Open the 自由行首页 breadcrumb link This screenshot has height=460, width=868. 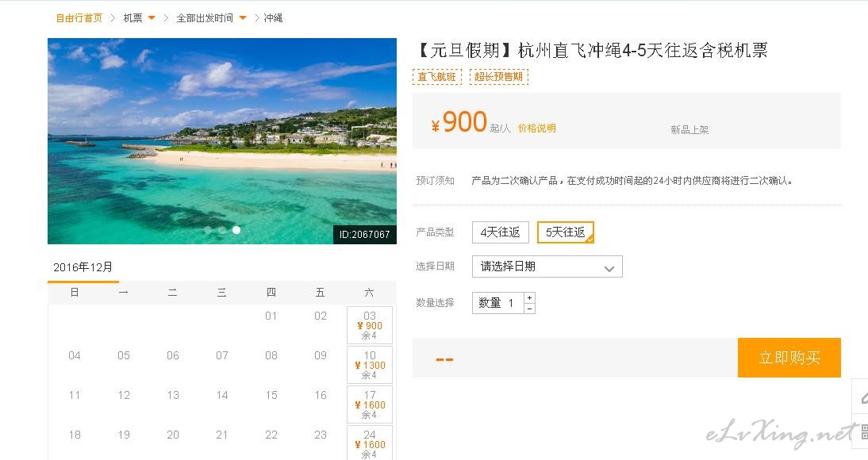[79, 18]
